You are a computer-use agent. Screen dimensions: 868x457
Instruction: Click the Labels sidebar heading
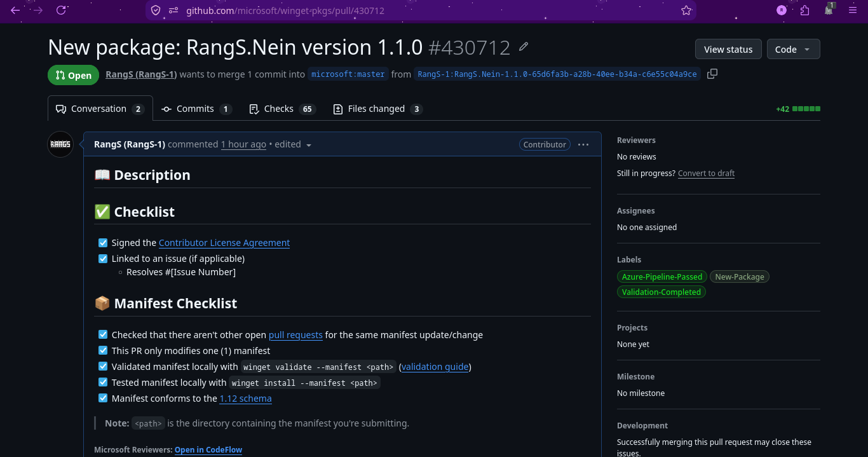[x=629, y=259]
